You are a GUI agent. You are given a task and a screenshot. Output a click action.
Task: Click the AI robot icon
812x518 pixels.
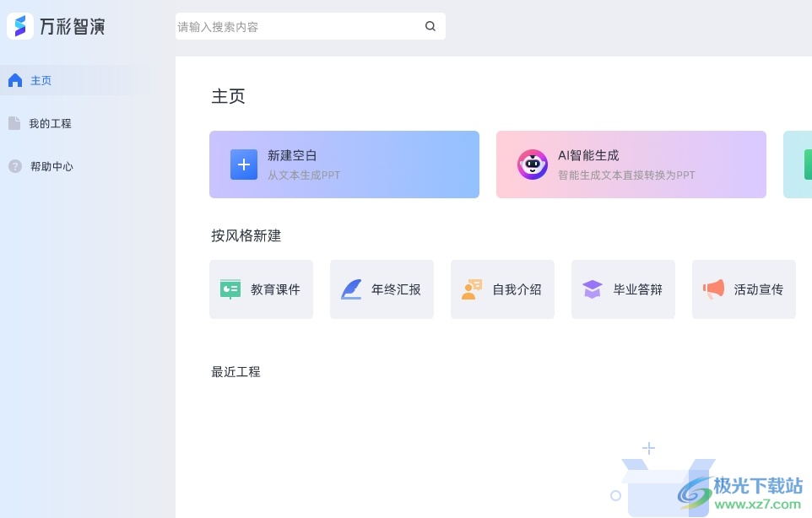pos(533,165)
